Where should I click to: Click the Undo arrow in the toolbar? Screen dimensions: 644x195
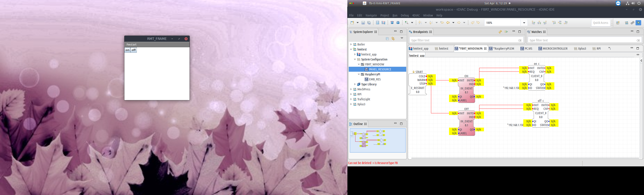pyautogui.click(x=472, y=23)
